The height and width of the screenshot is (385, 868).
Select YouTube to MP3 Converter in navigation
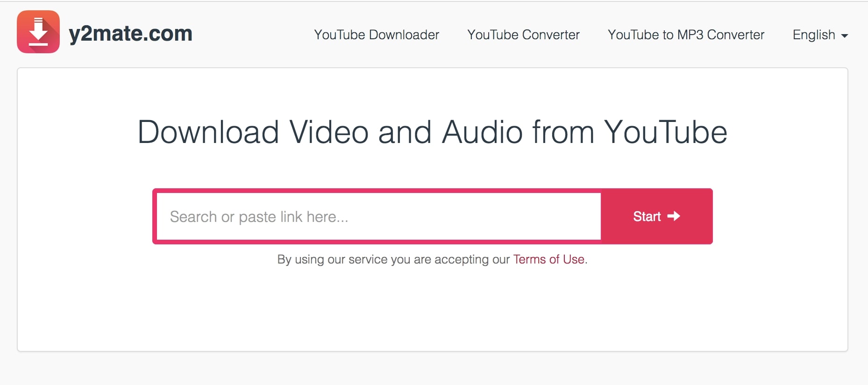tap(686, 35)
